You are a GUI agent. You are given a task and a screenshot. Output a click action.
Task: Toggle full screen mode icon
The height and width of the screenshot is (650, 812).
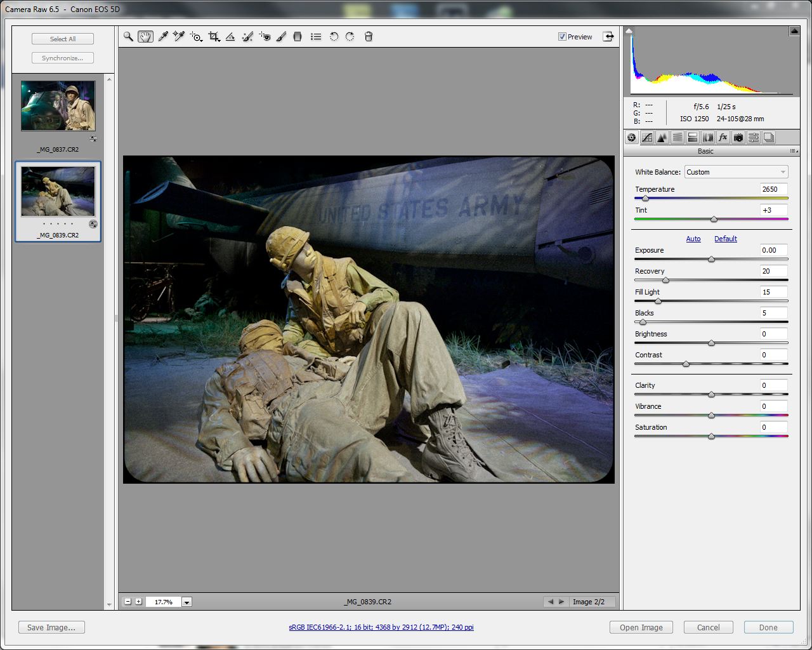click(x=608, y=36)
